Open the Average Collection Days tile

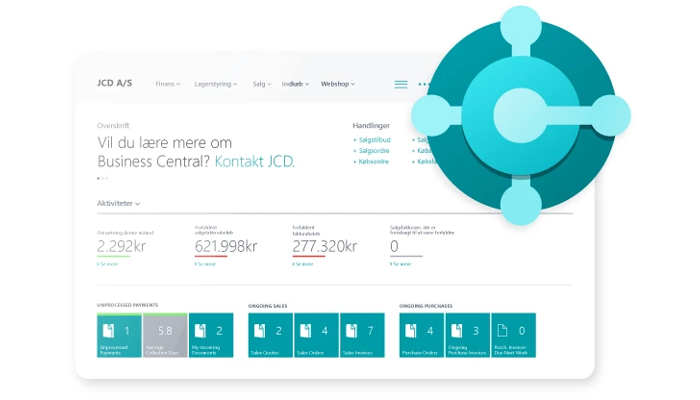(165, 335)
